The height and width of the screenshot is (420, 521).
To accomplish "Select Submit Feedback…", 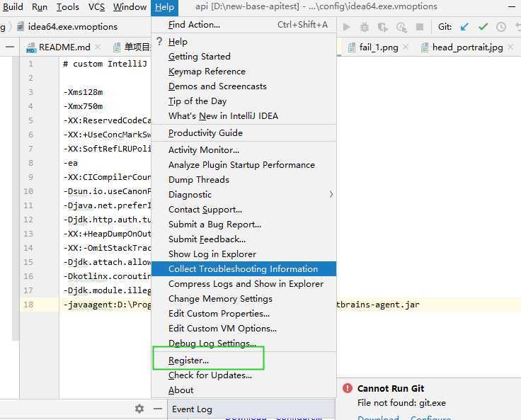I will [244, 239].
